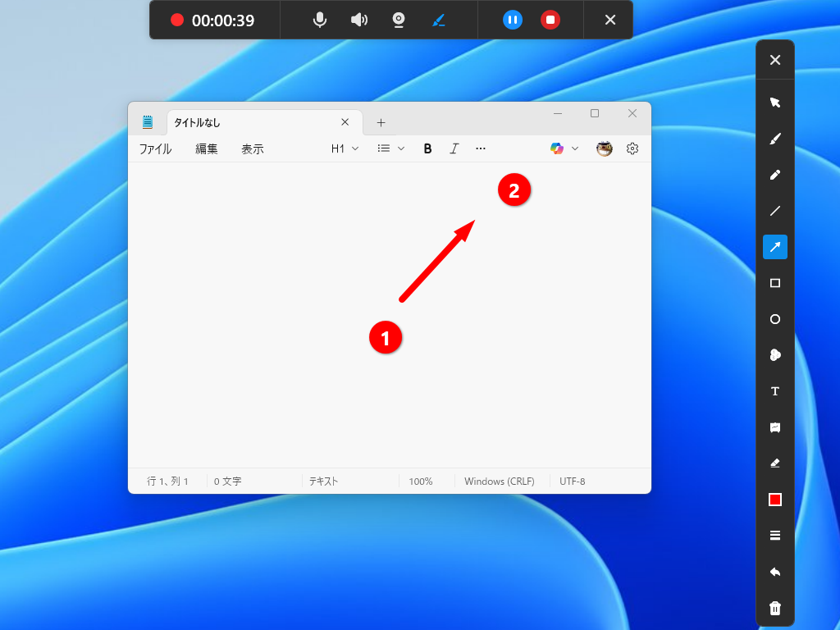
Task: Select the ellipse drawing tool
Action: (x=774, y=319)
